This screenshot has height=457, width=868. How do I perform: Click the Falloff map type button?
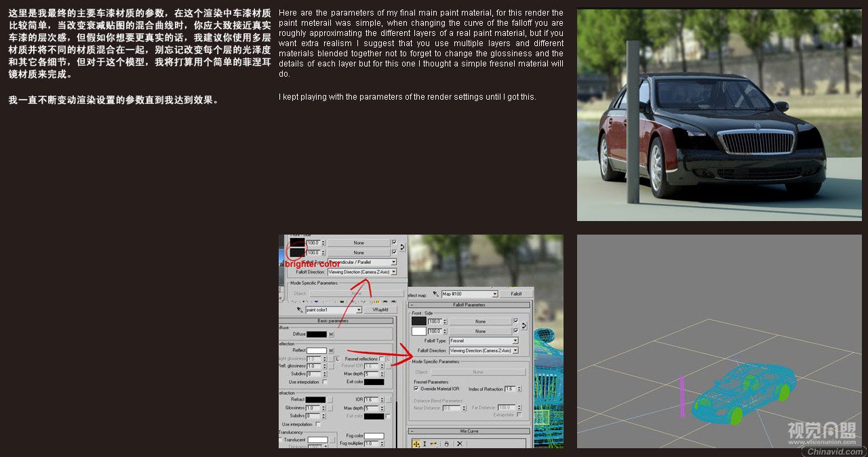(x=515, y=294)
